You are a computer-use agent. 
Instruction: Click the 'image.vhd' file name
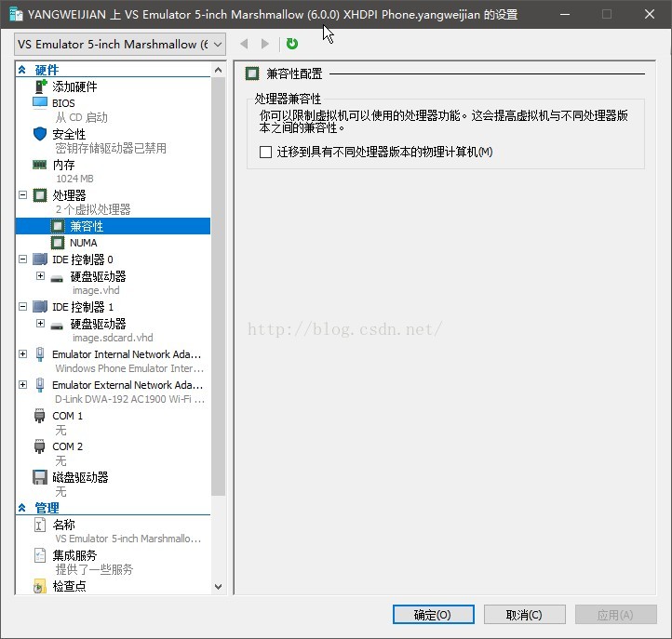[96, 290]
